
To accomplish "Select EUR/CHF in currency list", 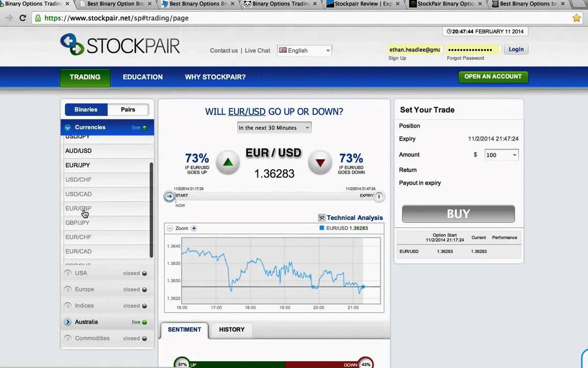I will [107, 237].
